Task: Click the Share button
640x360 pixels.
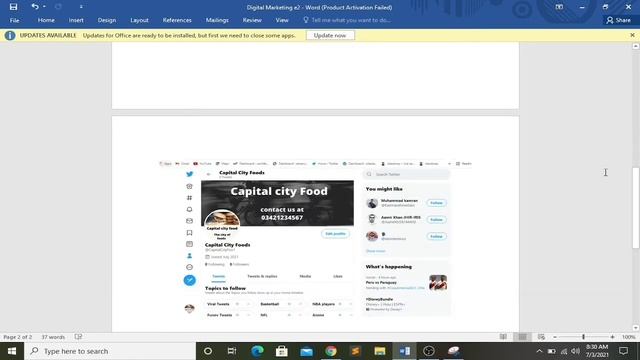Action: [x=619, y=20]
